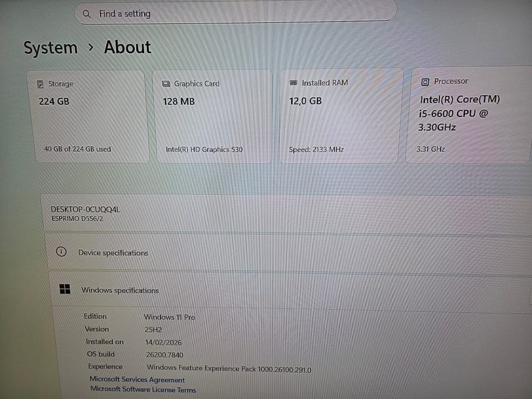Open Microsoft Services Agreement link
The image size is (532, 399).
[137, 379]
